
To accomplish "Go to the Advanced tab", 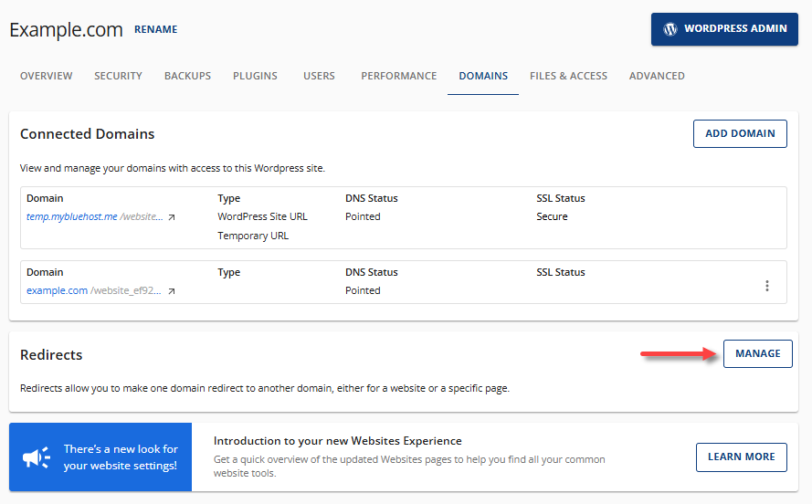I will 657,76.
